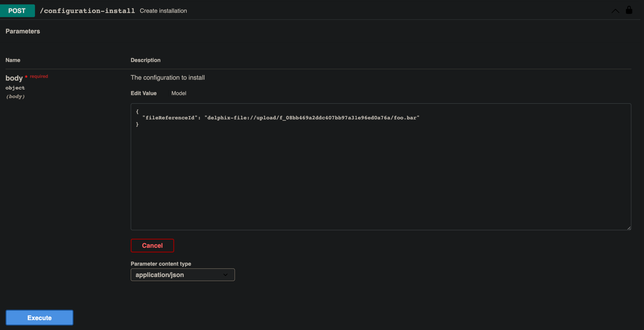The height and width of the screenshot is (330, 644).
Task: Click the POST method badge
Action: coord(17,10)
